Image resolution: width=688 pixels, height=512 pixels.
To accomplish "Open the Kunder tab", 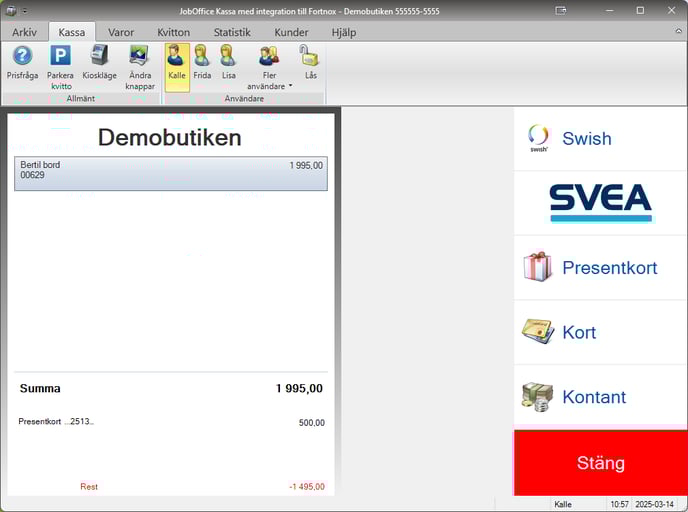I will [291, 32].
